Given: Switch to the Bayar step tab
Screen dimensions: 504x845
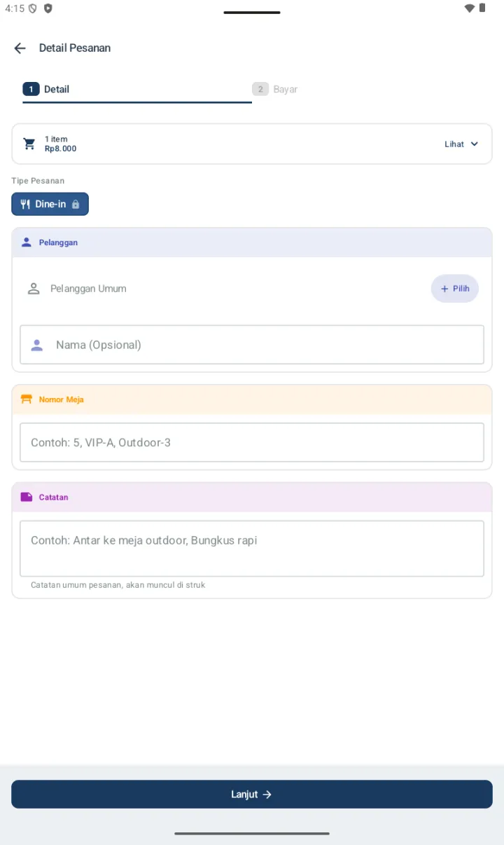Looking at the screenshot, I should click(x=367, y=89).
